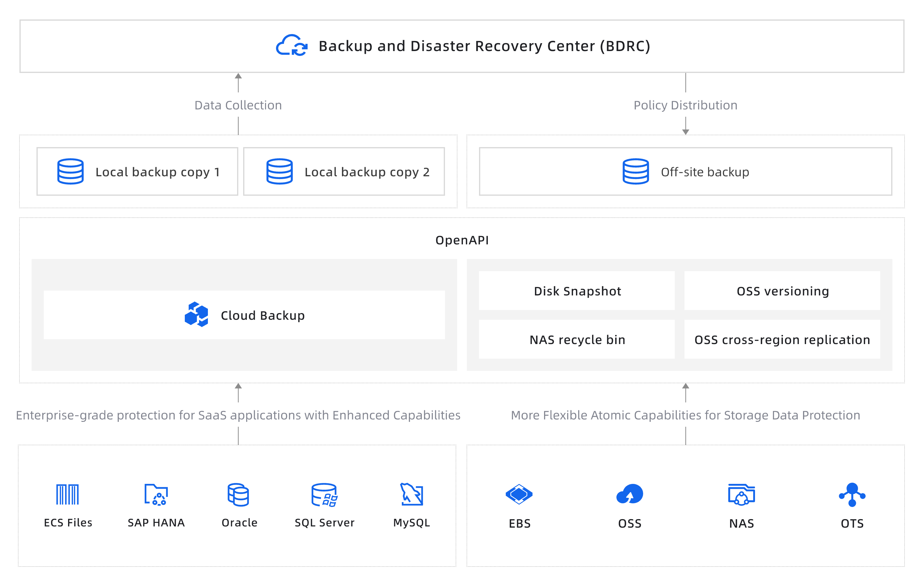The height and width of the screenshot is (586, 924).
Task: Click the Off-site backup database icon
Action: (x=636, y=171)
